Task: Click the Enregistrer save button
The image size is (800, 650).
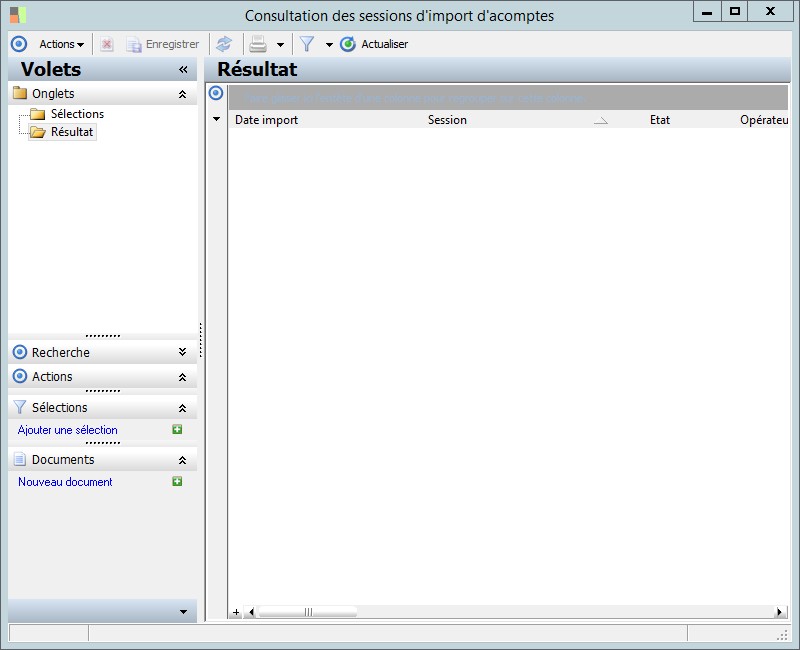Action: click(x=163, y=44)
